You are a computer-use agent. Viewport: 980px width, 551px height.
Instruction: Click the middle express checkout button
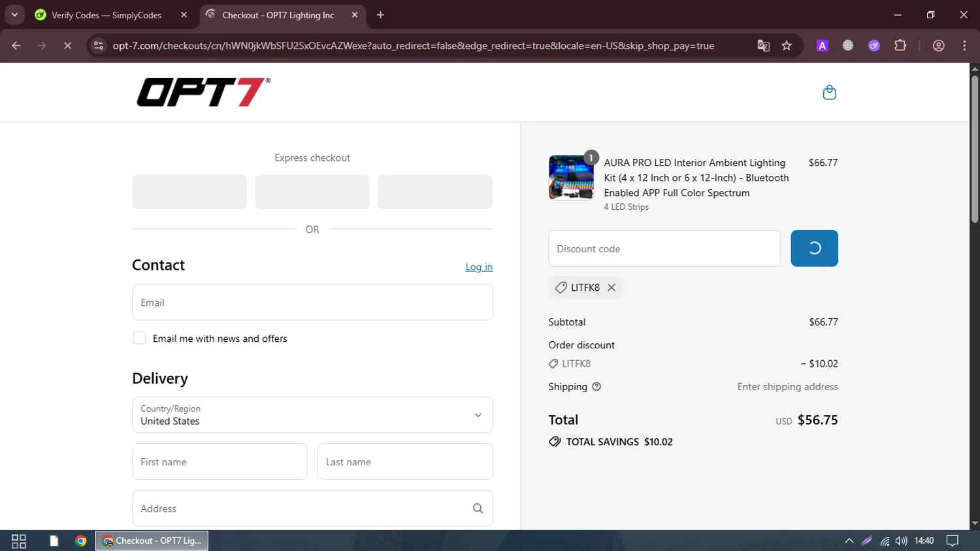312,192
